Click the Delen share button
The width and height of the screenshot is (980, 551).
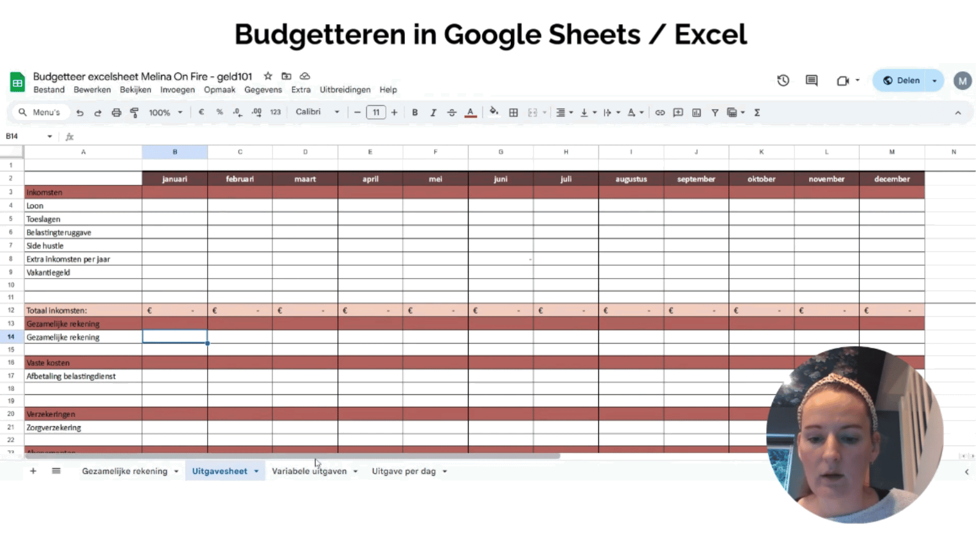[x=901, y=80]
